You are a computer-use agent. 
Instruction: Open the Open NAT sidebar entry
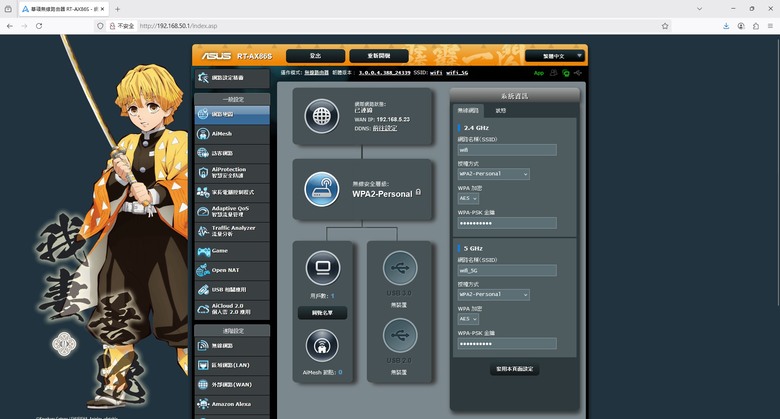[232, 270]
